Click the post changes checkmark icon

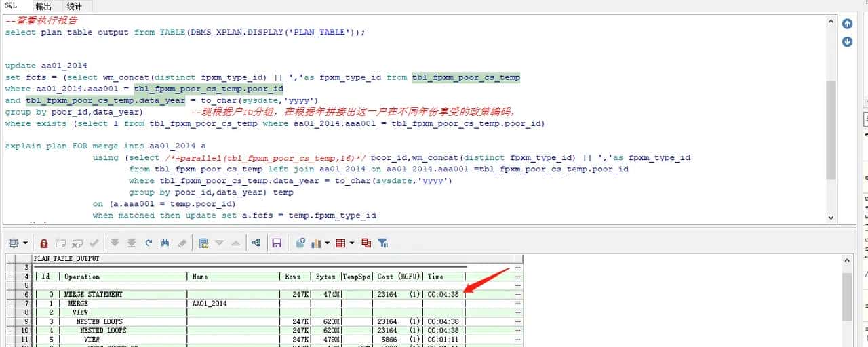pyautogui.click(x=94, y=243)
